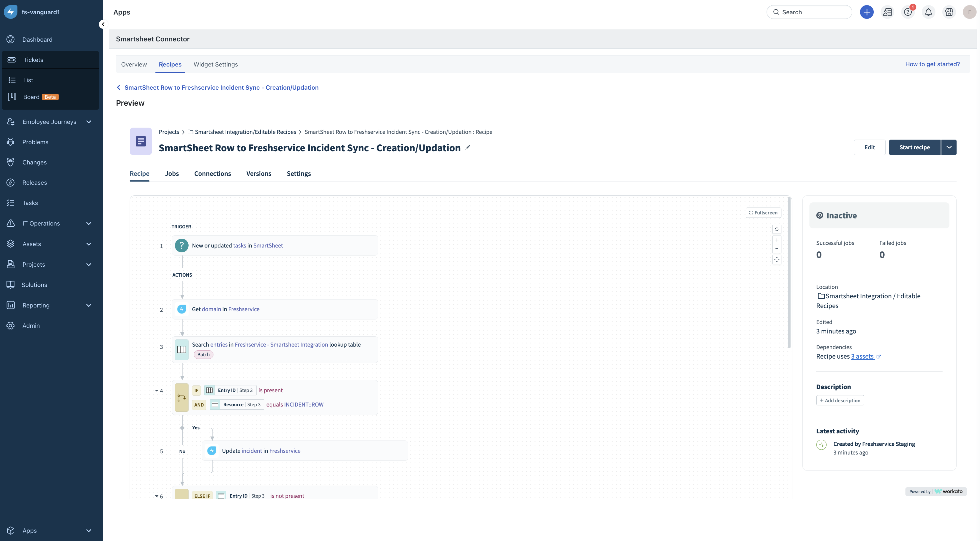Viewport: 980px width, 541px height.
Task: Click the canvas zoom in plus icon
Action: pos(777,240)
